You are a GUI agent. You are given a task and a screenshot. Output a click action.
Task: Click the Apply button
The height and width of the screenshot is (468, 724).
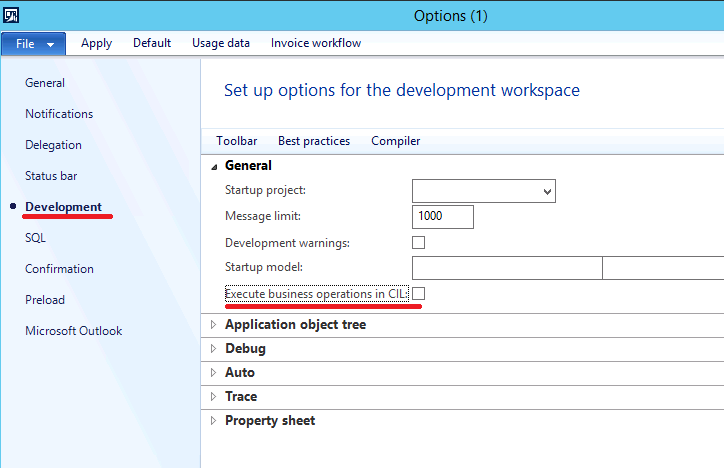(96, 43)
